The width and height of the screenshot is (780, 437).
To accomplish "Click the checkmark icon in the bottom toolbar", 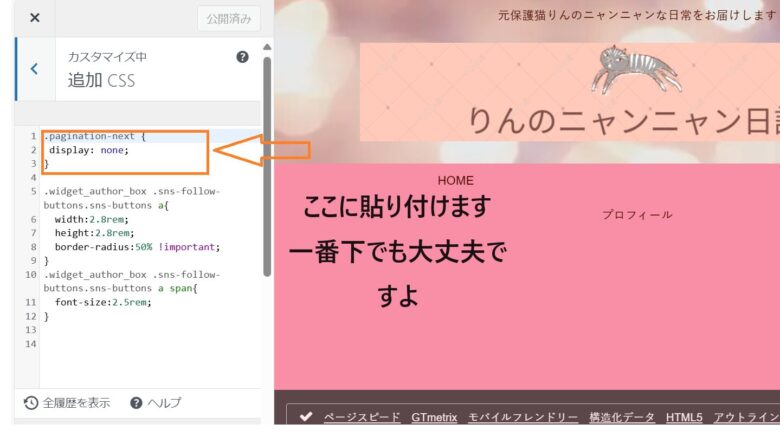I will (x=306, y=417).
